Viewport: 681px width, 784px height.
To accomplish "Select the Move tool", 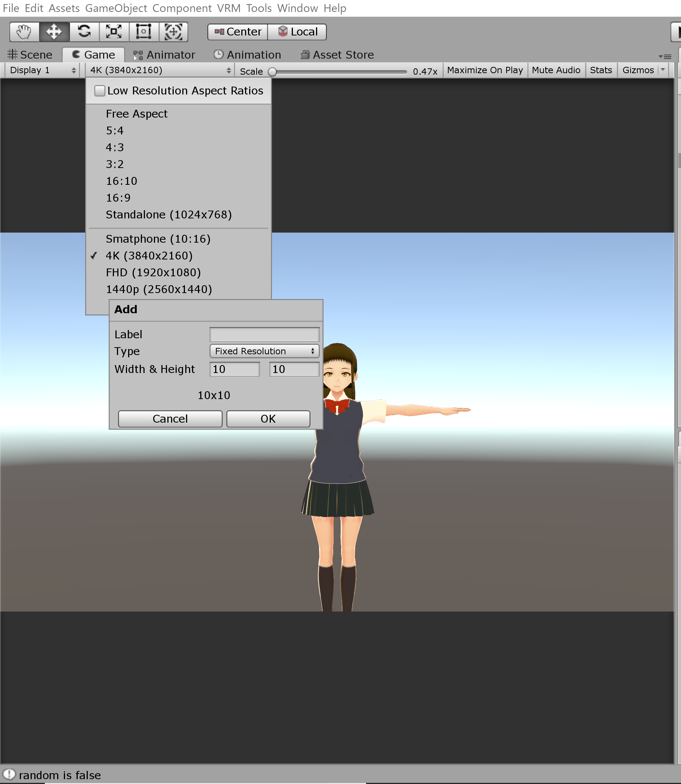I will coord(54,32).
